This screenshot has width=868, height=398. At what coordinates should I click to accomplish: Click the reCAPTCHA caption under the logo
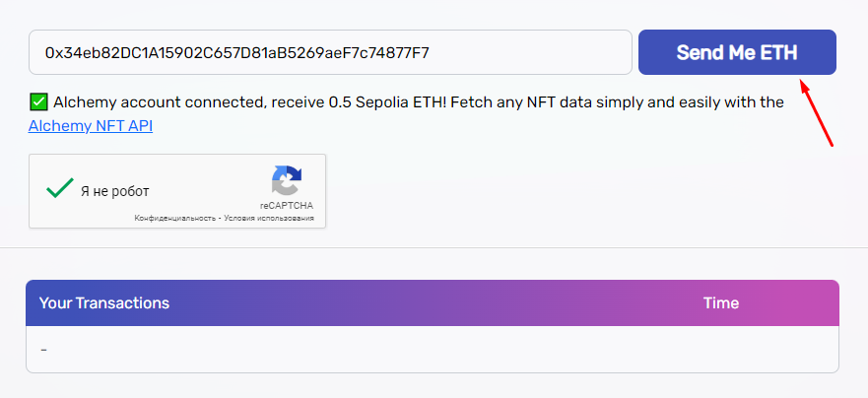(286, 205)
